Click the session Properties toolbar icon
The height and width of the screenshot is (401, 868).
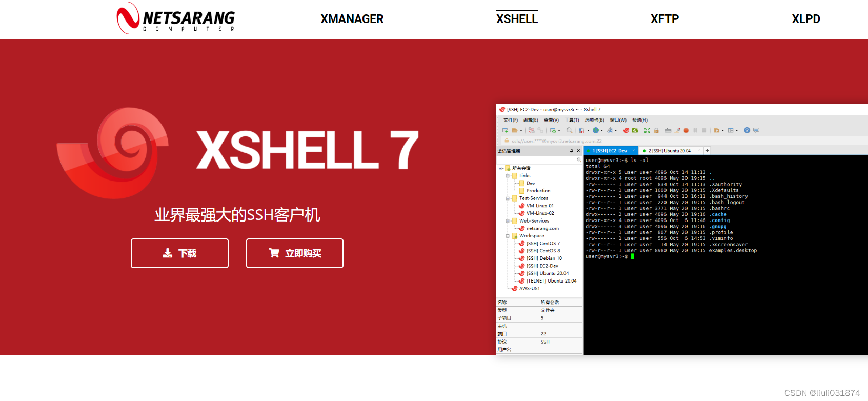coord(553,130)
